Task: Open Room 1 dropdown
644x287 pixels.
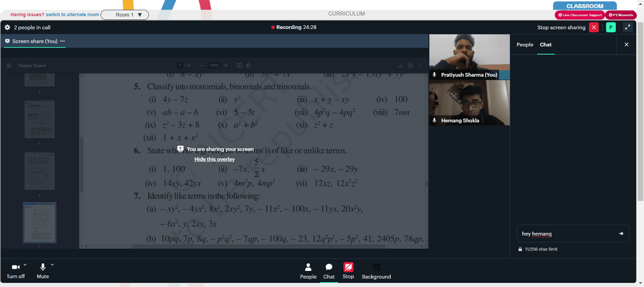Action: tap(125, 15)
